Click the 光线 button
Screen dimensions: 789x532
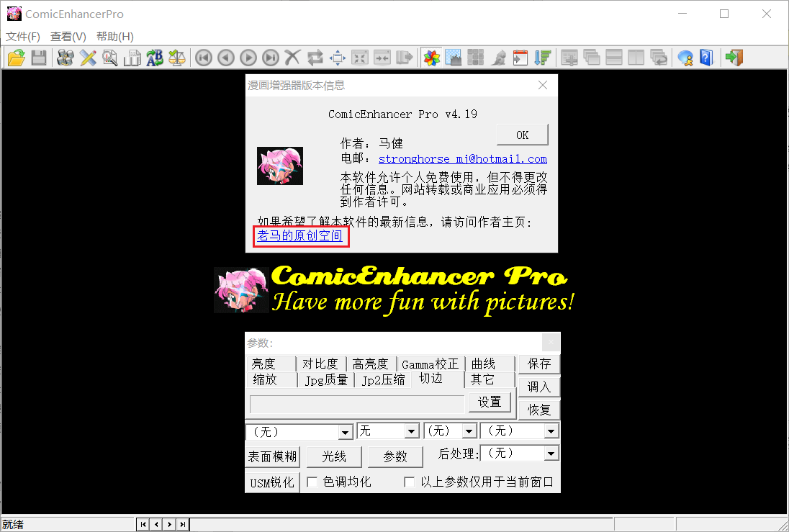coord(334,456)
